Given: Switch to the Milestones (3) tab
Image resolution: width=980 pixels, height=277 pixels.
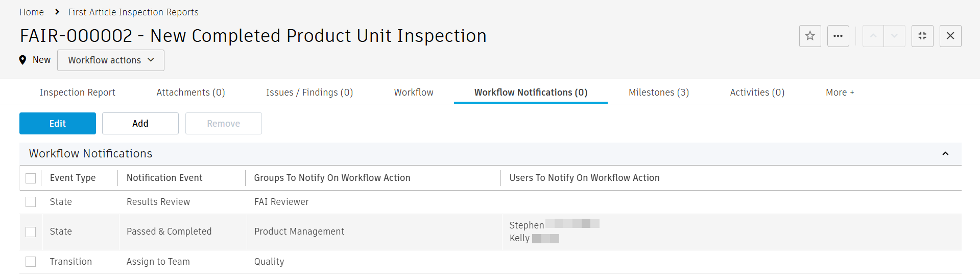Looking at the screenshot, I should (658, 93).
